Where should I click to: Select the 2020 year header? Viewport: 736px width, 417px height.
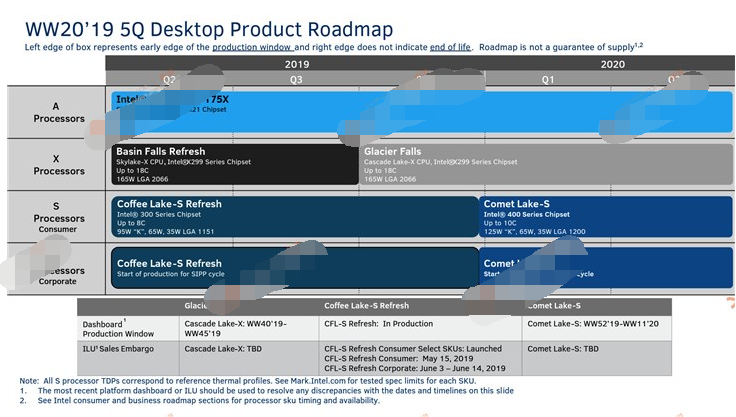point(613,64)
